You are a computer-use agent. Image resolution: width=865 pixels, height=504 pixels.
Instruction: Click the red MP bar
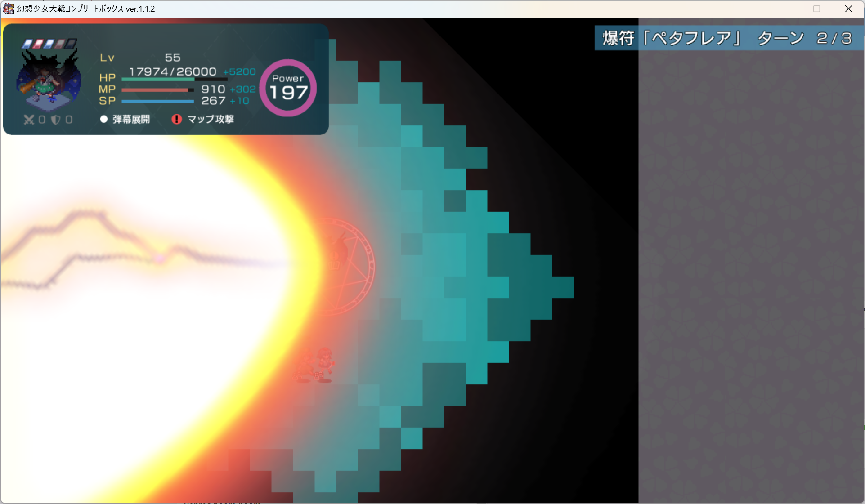157,90
